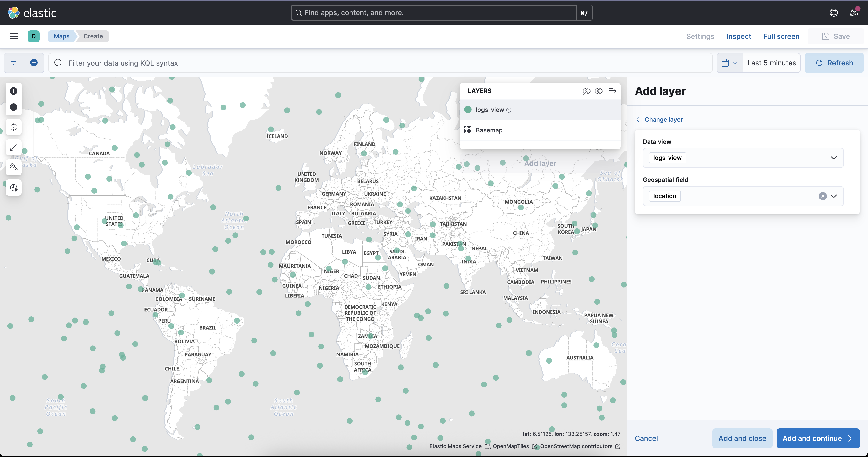Open Inspect in the top menu
Viewport: 868px width, 457px height.
[738, 36]
